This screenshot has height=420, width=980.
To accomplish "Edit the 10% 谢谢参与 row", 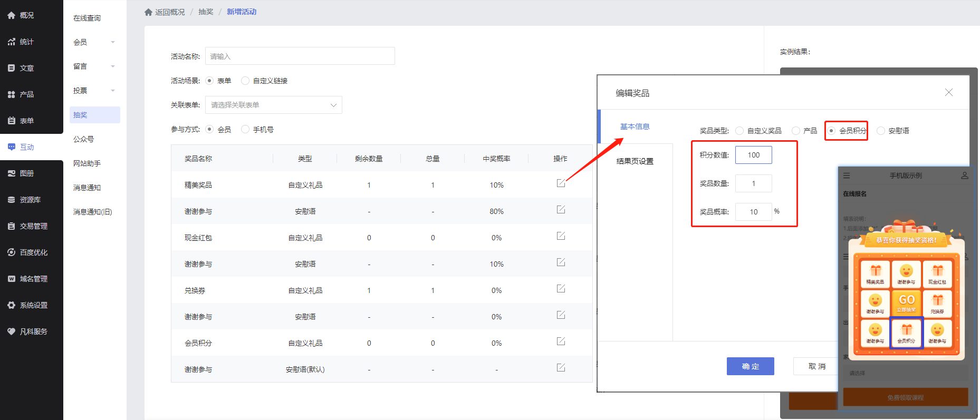I will 561,262.
